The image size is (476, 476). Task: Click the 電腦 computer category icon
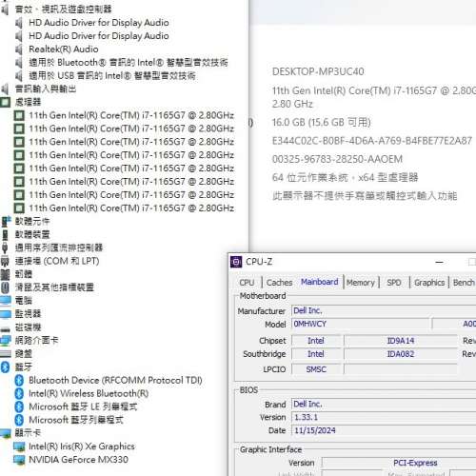point(6,301)
